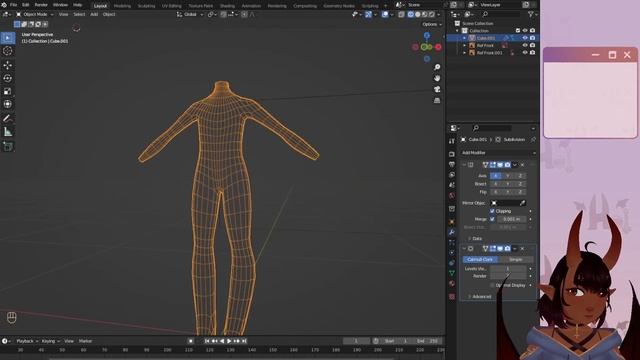Collapse the Collection in the outliner
Viewport: 640px width, 360px height.
457,31
